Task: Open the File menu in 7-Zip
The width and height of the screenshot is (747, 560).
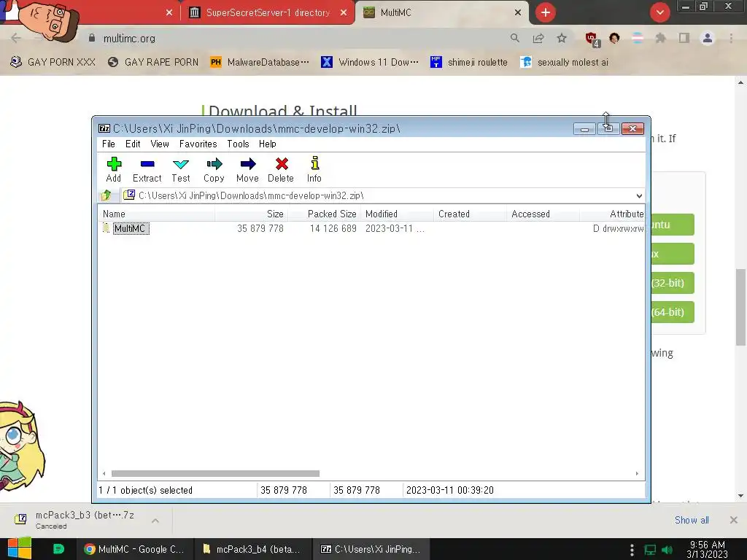Action: click(109, 144)
